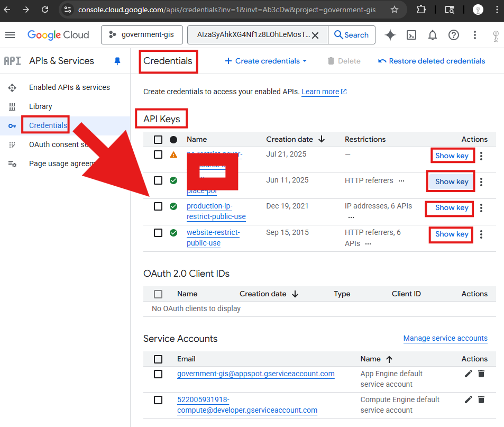This screenshot has height=427, width=504.
Task: Check the box for the Jul 21, 2025 key
Action: [158, 155]
